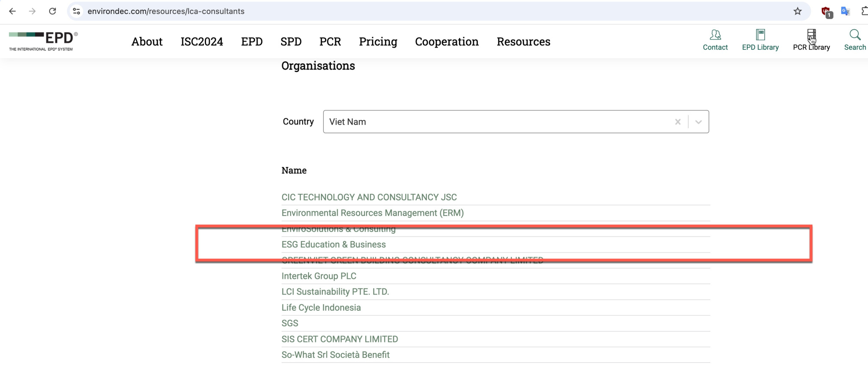Viewport: 868px width, 376px height.
Task: Expand the Country dropdown arrow
Action: [698, 122]
